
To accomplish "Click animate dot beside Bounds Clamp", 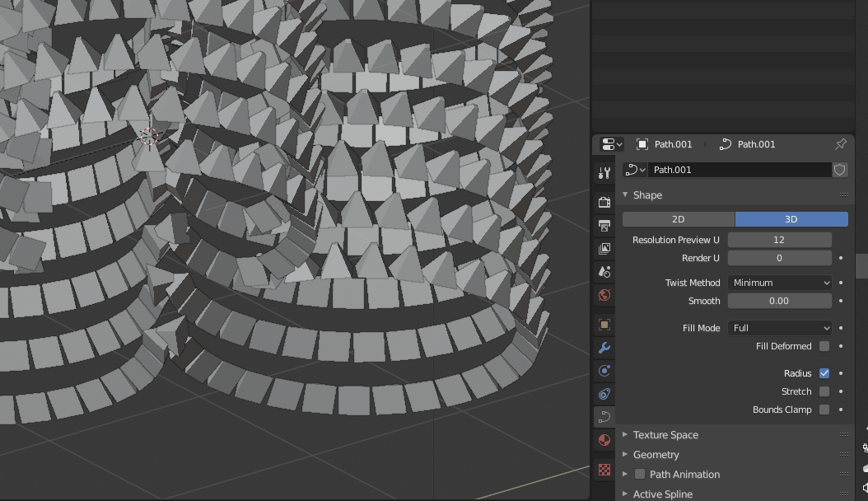I will [841, 410].
